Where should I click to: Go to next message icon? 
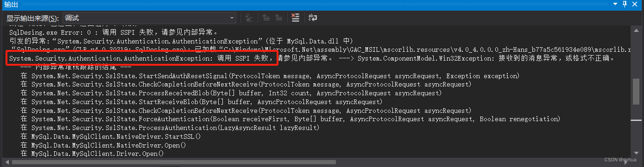278,18
